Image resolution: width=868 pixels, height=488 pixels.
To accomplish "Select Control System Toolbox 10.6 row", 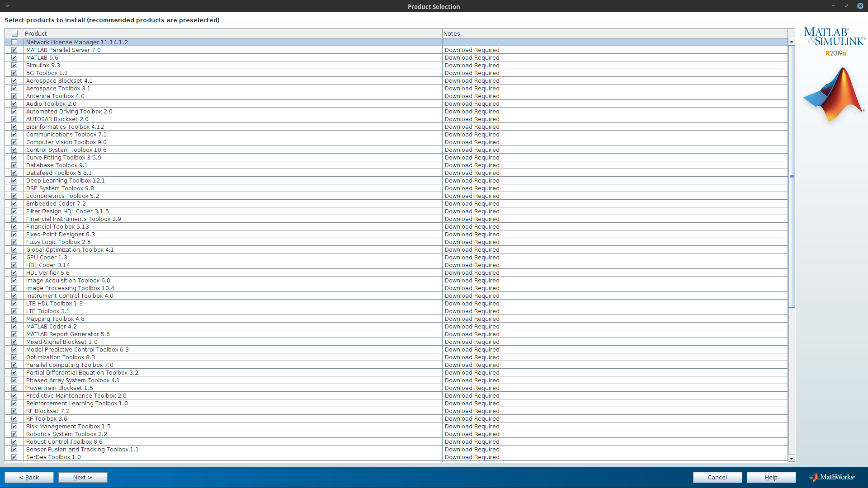I will [396, 150].
